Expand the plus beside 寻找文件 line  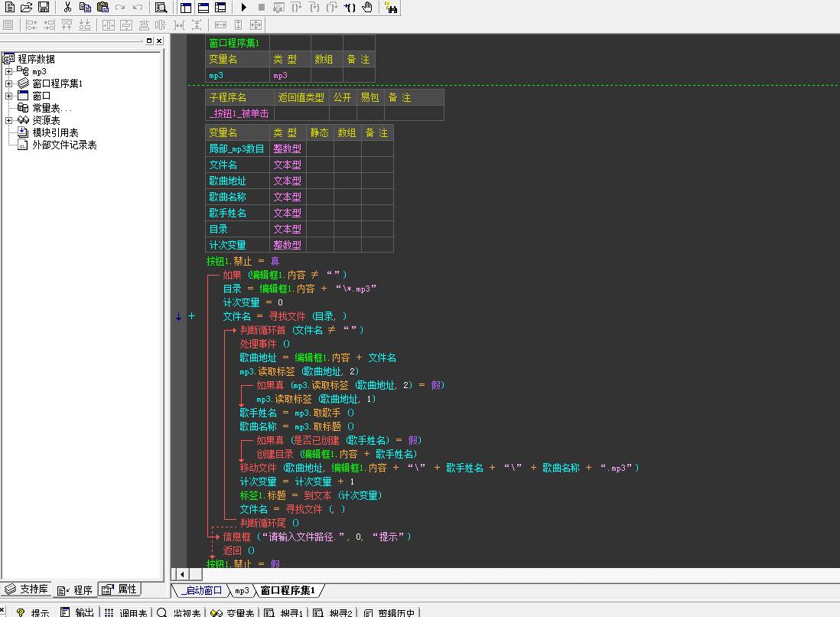192,316
